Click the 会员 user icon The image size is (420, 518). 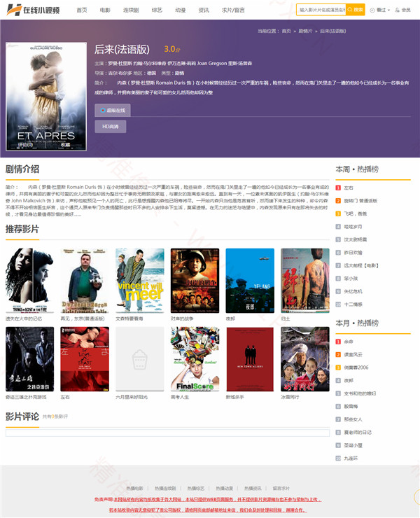point(398,10)
